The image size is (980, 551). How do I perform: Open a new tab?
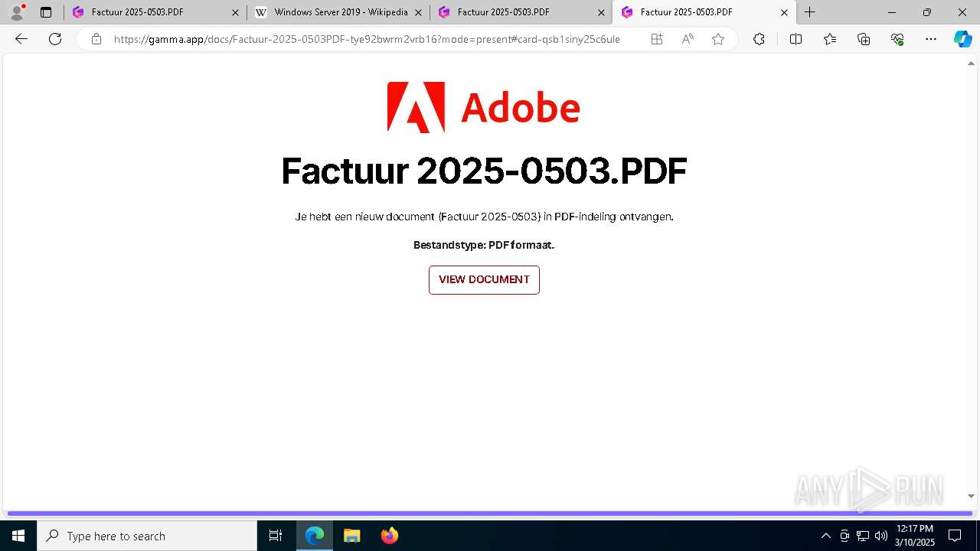coord(809,12)
